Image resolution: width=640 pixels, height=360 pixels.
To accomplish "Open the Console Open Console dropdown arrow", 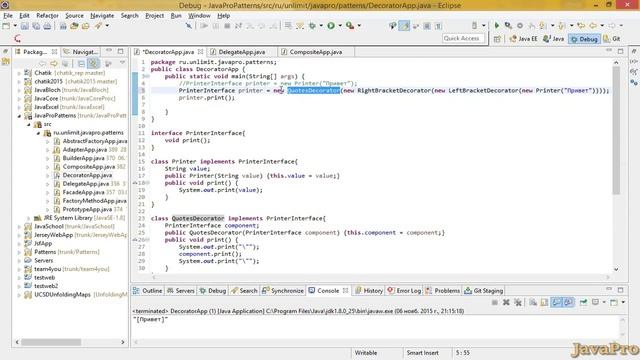I will (x=623, y=302).
